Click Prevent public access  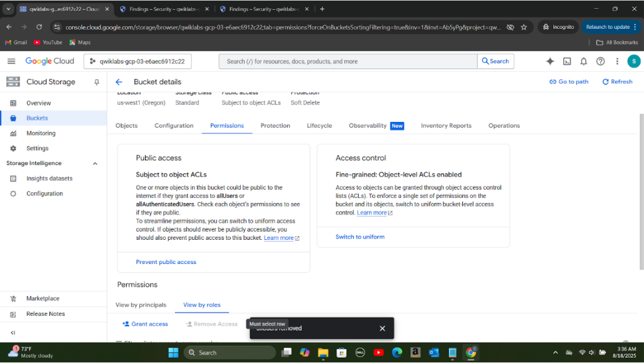click(x=166, y=262)
